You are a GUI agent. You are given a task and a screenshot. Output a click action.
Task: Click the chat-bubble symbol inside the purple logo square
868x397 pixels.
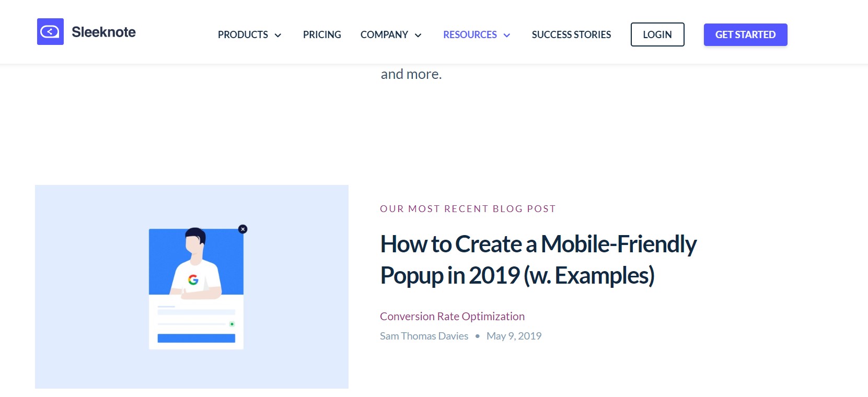tap(50, 31)
